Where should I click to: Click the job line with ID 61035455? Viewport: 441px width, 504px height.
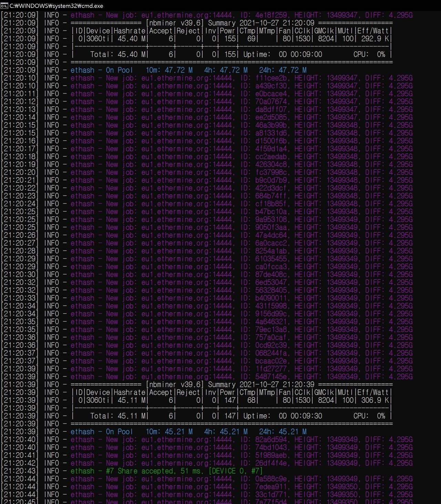click(x=207, y=259)
